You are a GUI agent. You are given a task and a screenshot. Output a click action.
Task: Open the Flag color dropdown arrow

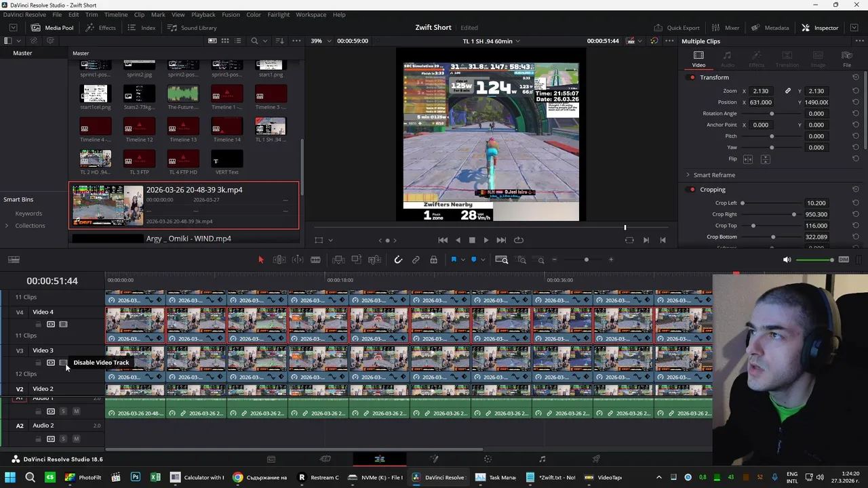coord(462,260)
